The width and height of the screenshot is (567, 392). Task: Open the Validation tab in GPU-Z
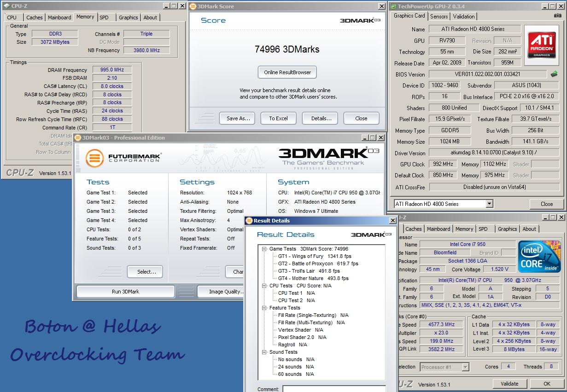pos(464,16)
